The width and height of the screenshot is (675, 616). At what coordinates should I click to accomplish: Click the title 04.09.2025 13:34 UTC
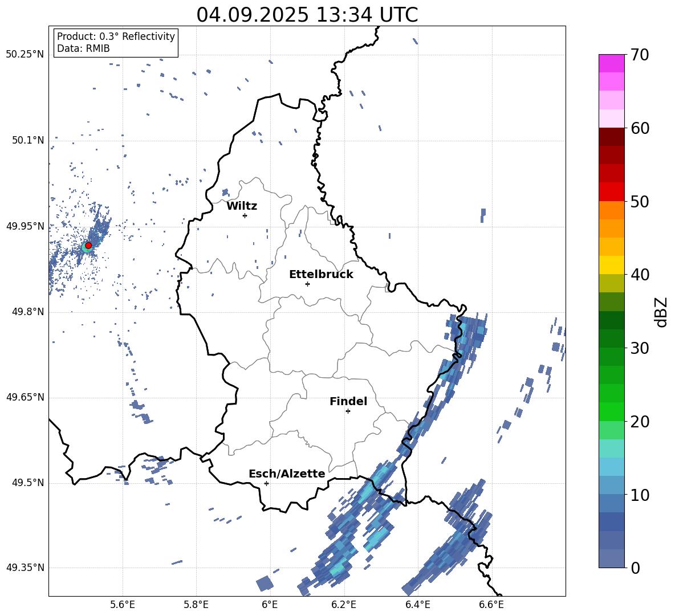click(x=307, y=15)
